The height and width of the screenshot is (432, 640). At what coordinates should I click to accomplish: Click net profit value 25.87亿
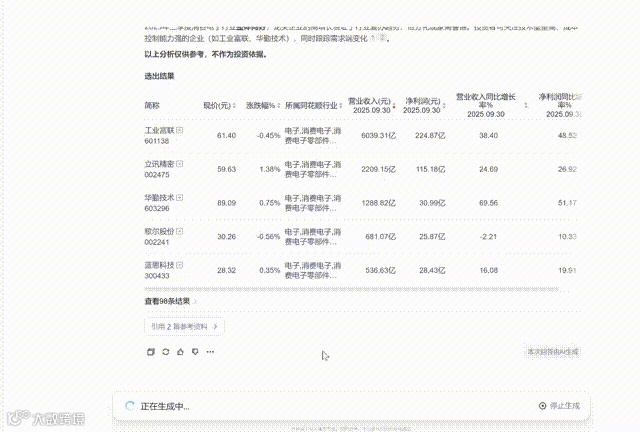(x=432, y=236)
